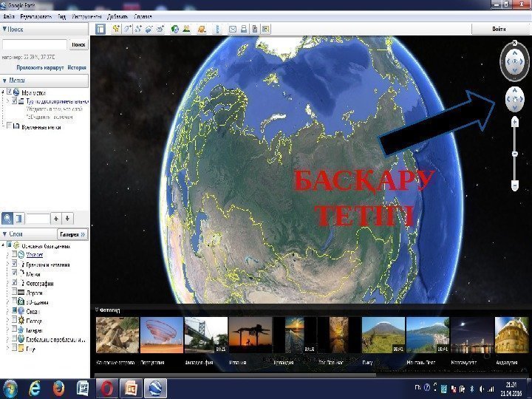Uncheck Границы и названия layer
This screenshot has height=399, width=532.
14,263
